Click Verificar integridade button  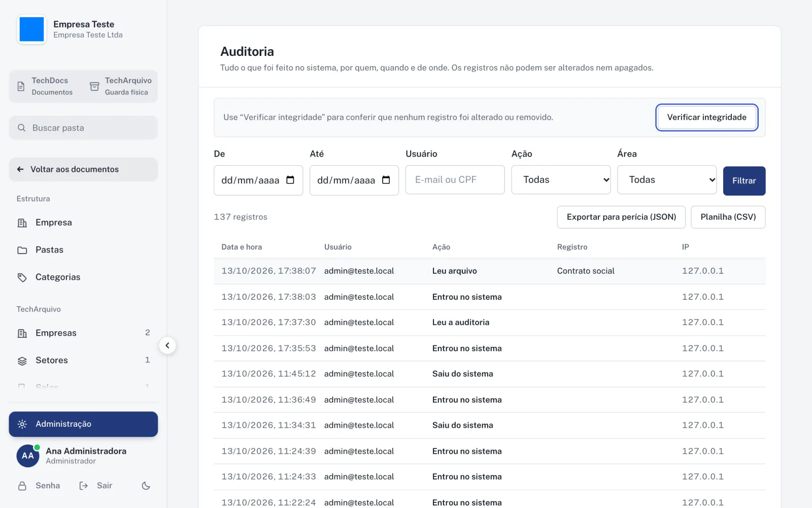[x=706, y=117]
